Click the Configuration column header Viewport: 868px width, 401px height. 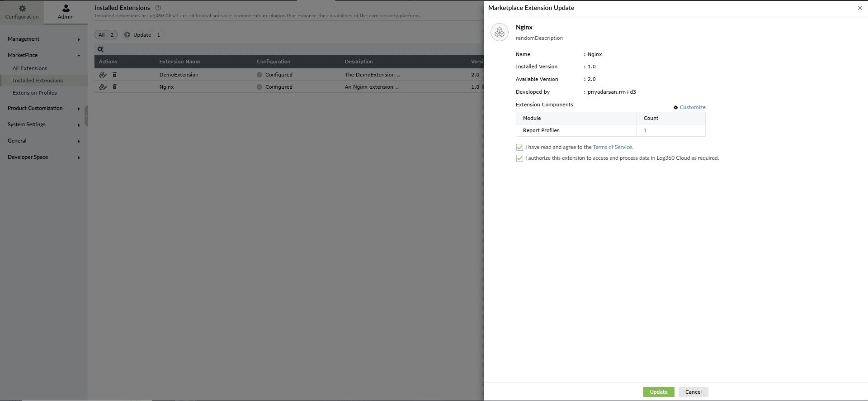(274, 62)
